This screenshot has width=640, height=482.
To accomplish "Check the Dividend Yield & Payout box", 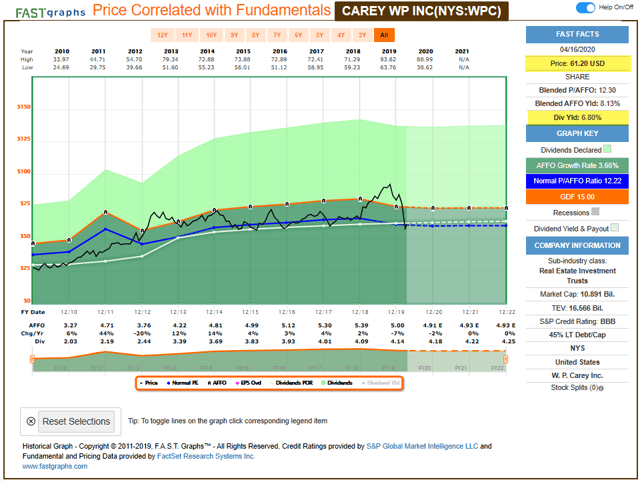I will 614,227.
